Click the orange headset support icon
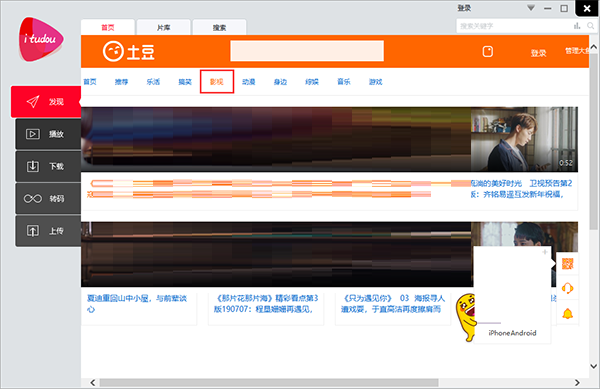This screenshot has width=600, height=389. pyautogui.click(x=567, y=288)
